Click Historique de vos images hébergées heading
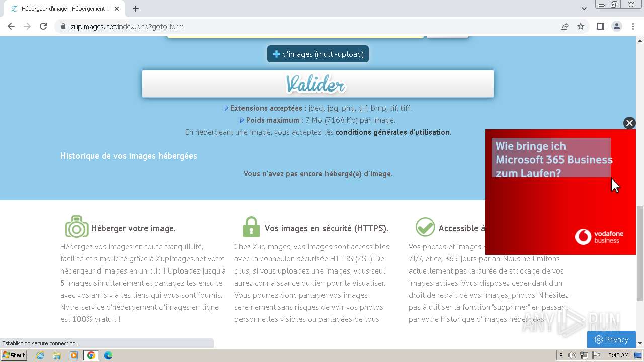Image resolution: width=644 pixels, height=362 pixels. pyautogui.click(x=129, y=156)
